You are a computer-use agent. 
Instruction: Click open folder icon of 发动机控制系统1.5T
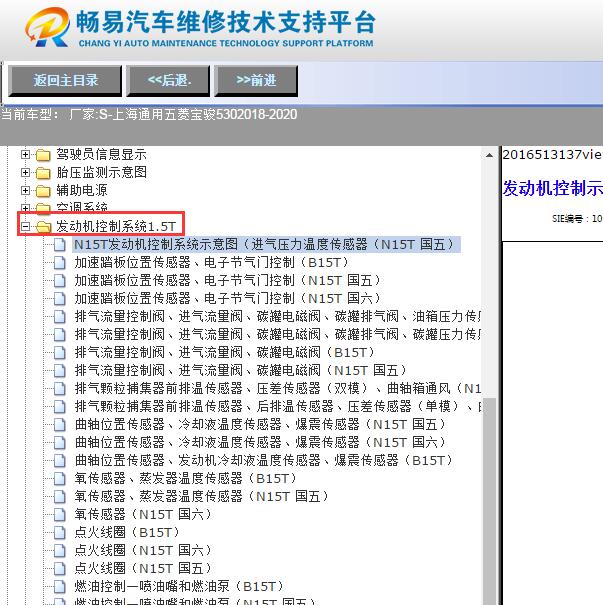tap(44, 227)
